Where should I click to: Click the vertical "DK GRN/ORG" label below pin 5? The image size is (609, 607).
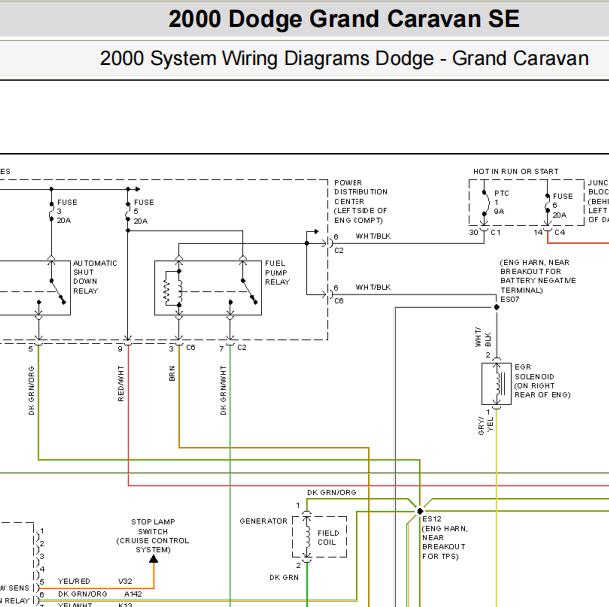click(31, 390)
